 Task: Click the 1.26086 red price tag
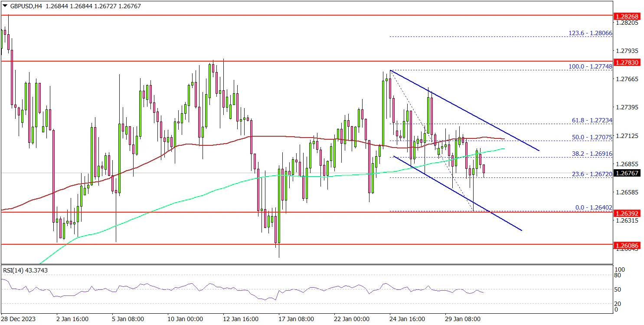[627, 246]
